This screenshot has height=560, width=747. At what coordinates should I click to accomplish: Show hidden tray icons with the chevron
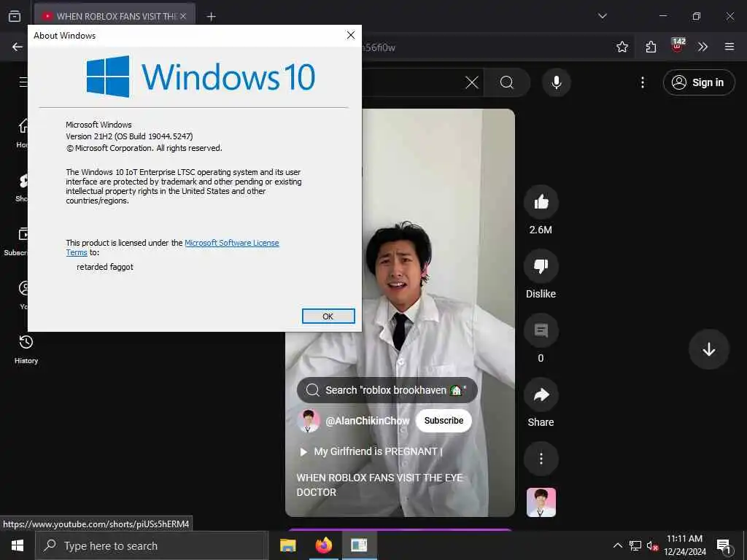[617, 545]
